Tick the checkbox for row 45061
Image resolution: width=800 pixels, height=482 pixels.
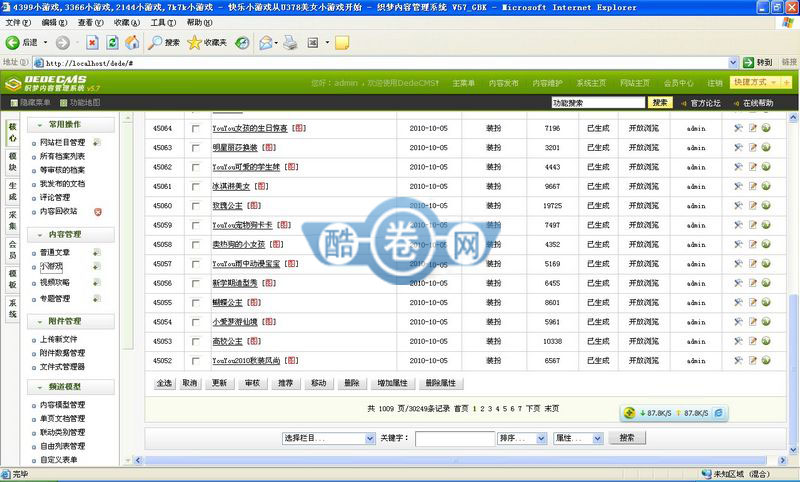point(195,187)
